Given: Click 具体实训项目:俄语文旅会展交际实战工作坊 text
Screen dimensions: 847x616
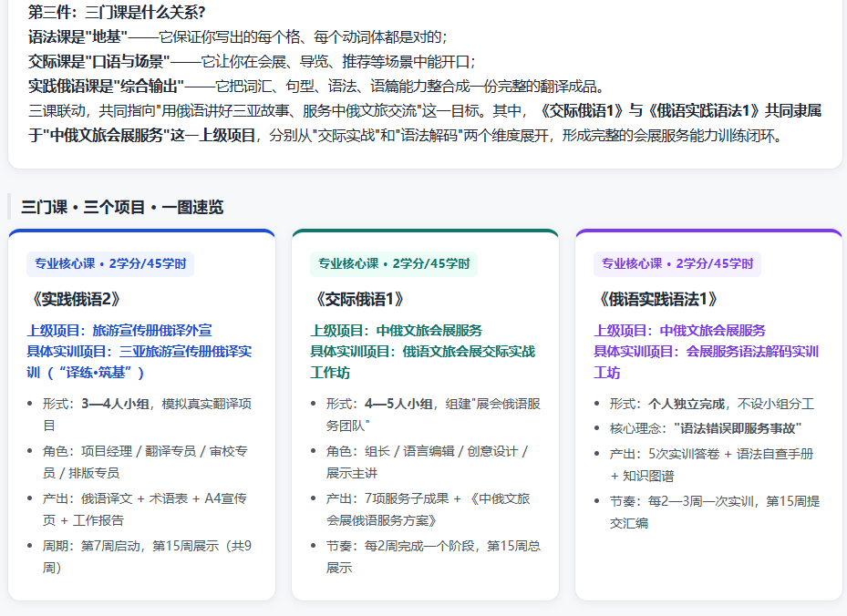Looking at the screenshot, I should (x=422, y=363).
